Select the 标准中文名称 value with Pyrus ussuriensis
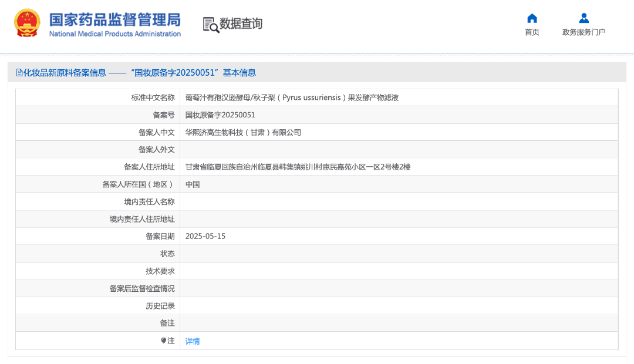The image size is (634, 364). click(292, 97)
